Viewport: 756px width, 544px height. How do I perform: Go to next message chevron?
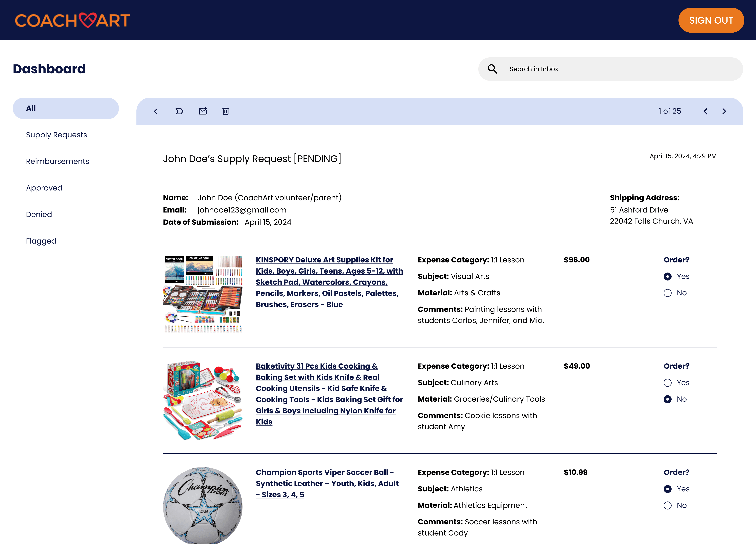tap(724, 111)
